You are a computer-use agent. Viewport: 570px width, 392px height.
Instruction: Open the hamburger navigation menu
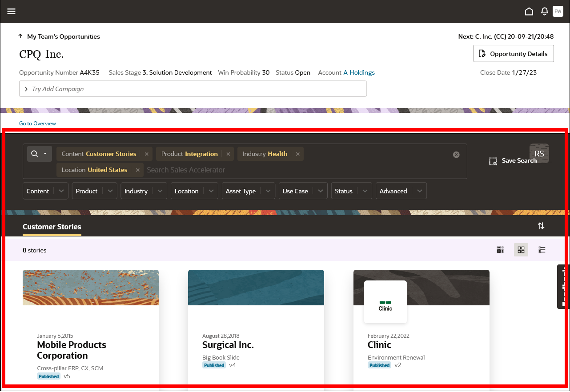pos(11,12)
